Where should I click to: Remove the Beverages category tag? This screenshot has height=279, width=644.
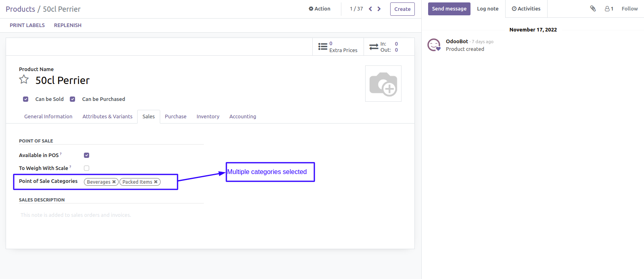click(114, 182)
